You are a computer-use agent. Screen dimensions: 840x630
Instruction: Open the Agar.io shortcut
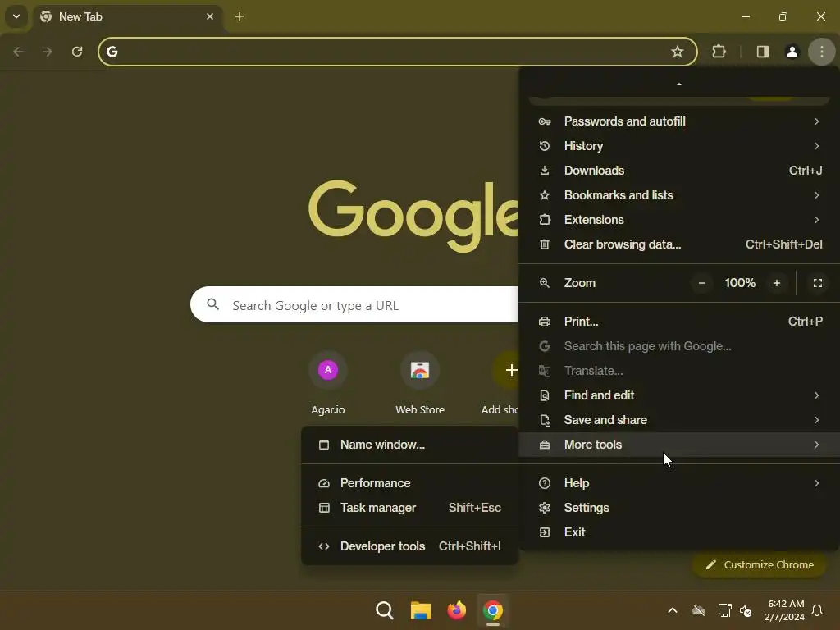point(328,384)
